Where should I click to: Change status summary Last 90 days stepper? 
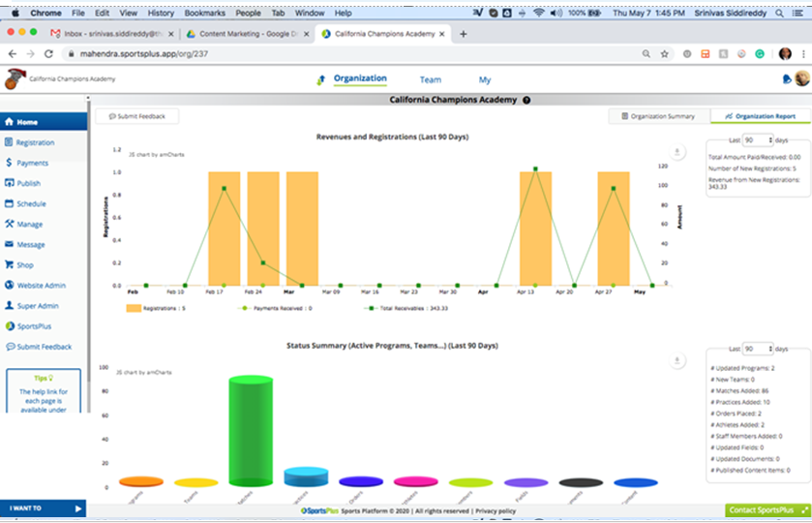click(758, 349)
